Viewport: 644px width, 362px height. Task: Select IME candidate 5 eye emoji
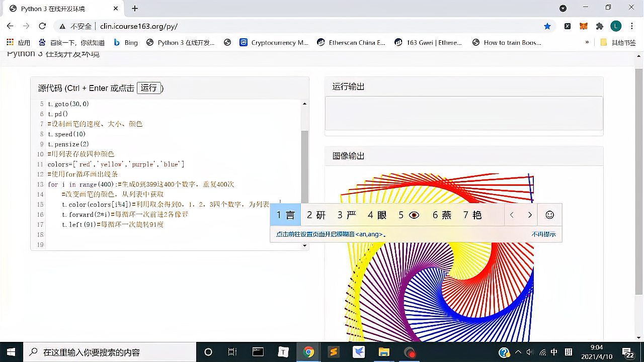(409, 215)
